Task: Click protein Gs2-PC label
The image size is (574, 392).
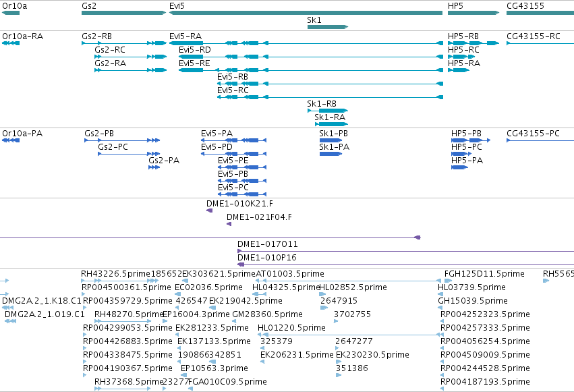Action: click(113, 147)
